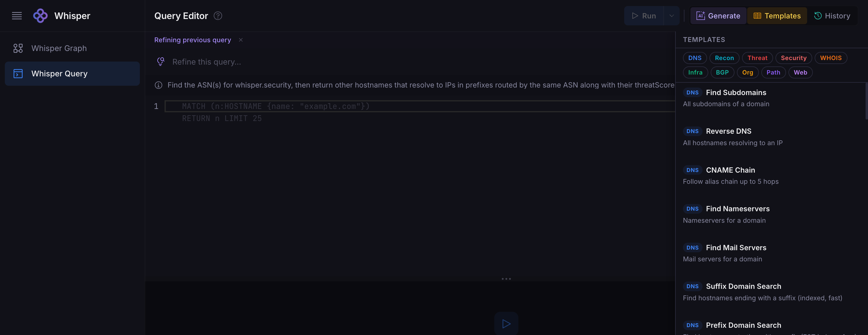Image resolution: width=868 pixels, height=335 pixels.
Task: Click the refine suggestion lightbulb icon
Action: 160,61
